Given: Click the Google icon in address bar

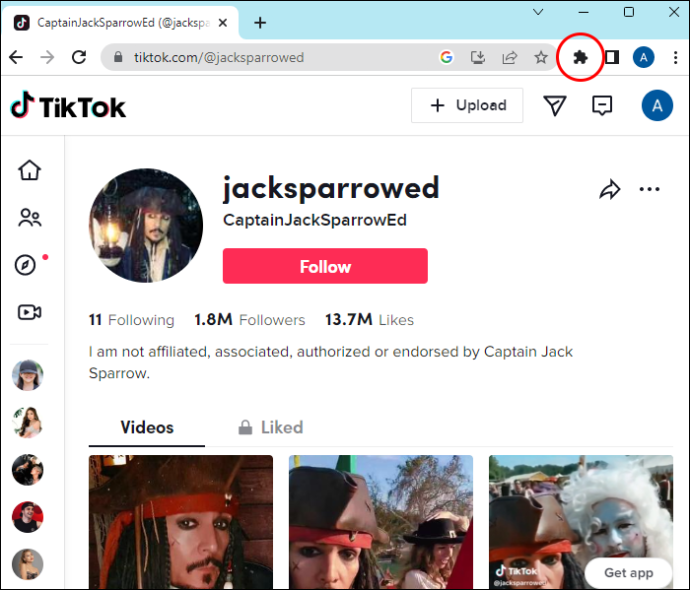Looking at the screenshot, I should (446, 57).
